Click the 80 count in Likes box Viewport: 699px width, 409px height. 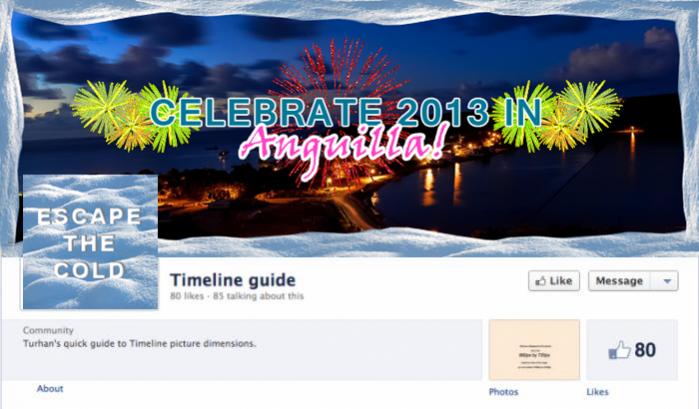645,350
